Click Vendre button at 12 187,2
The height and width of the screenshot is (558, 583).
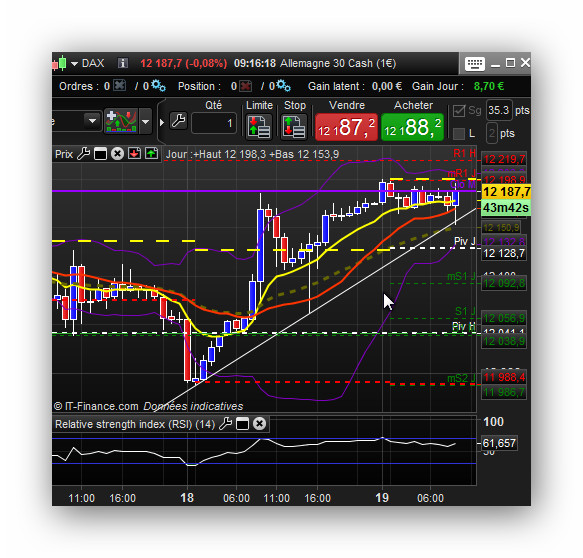click(347, 127)
